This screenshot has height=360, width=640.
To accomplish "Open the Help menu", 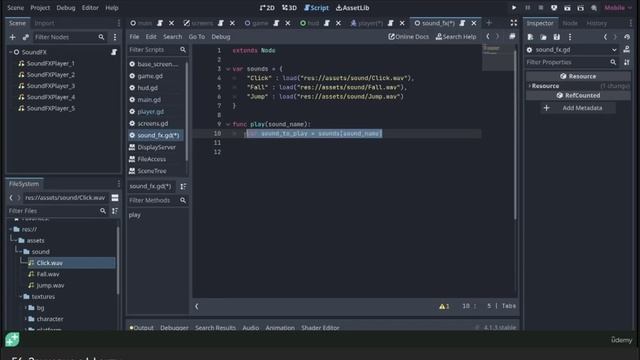I will coord(111,8).
